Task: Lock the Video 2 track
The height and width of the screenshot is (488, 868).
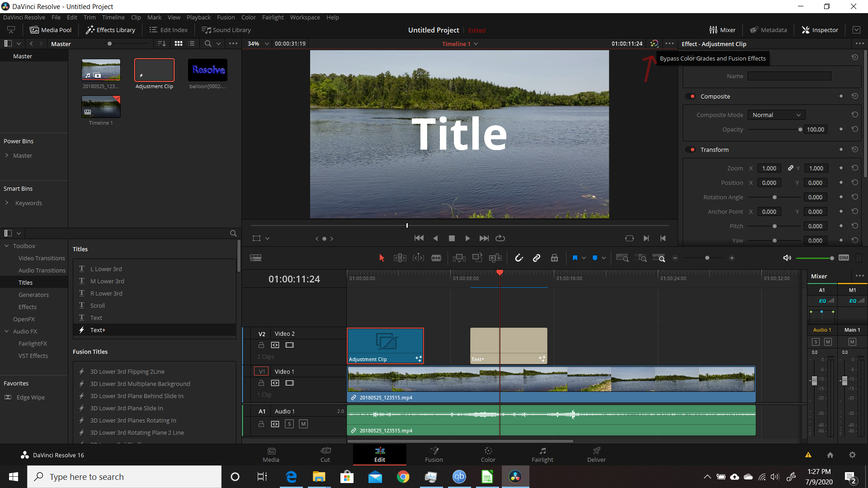Action: coord(261,345)
